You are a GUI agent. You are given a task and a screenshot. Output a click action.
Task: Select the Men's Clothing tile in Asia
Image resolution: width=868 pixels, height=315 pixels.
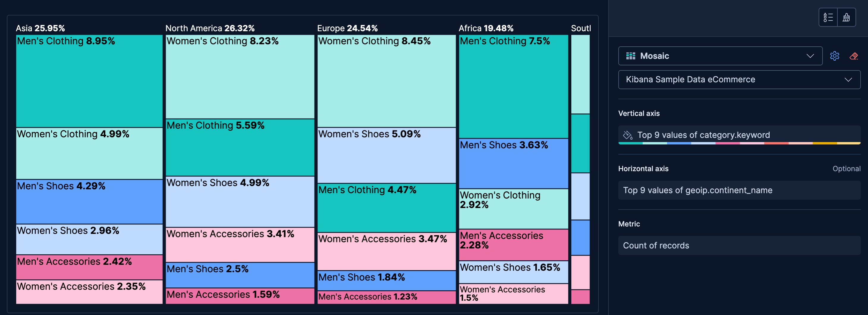coord(89,81)
